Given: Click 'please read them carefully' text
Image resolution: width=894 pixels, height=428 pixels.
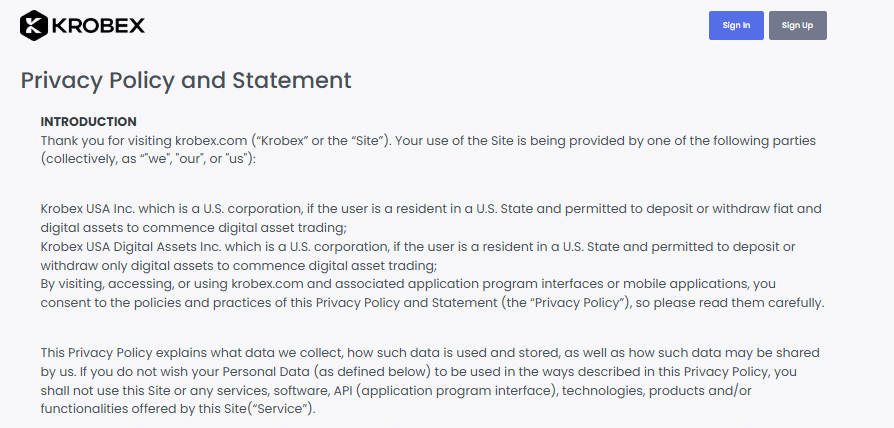Looking at the screenshot, I should click(738, 303).
